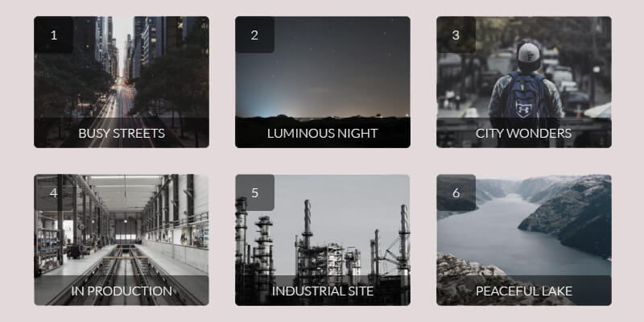Open the Industrial Site caption

click(x=323, y=291)
